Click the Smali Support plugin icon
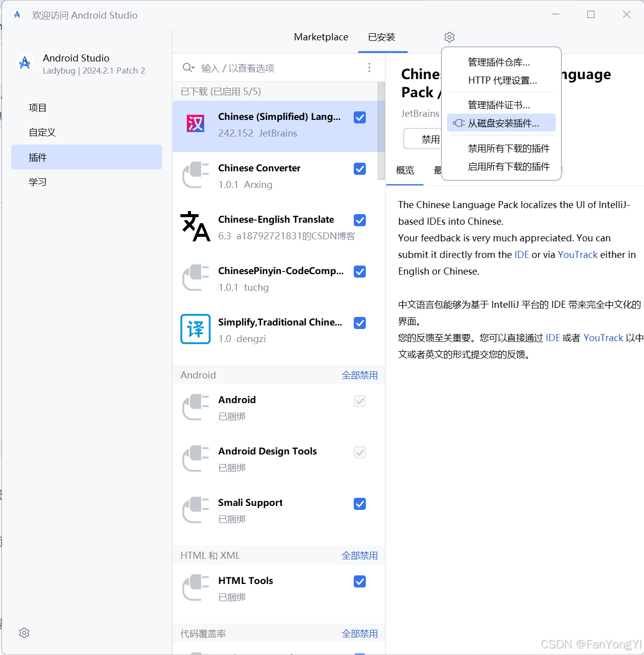 (196, 510)
